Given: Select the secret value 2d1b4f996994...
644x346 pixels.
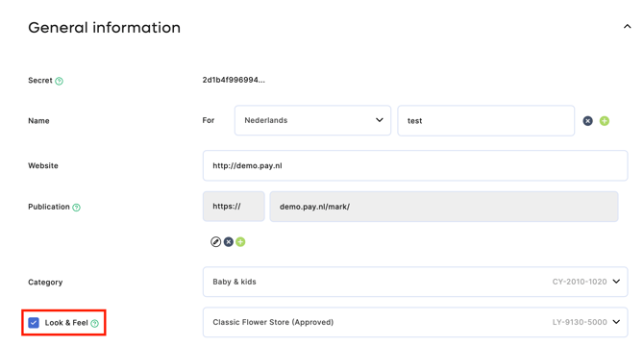Looking at the screenshot, I should click(x=234, y=80).
